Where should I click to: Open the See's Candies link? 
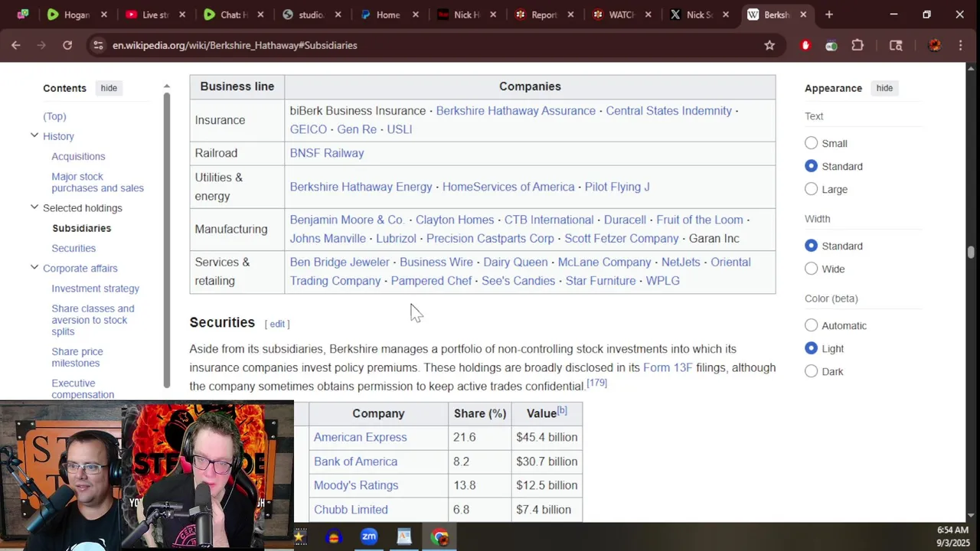518,281
